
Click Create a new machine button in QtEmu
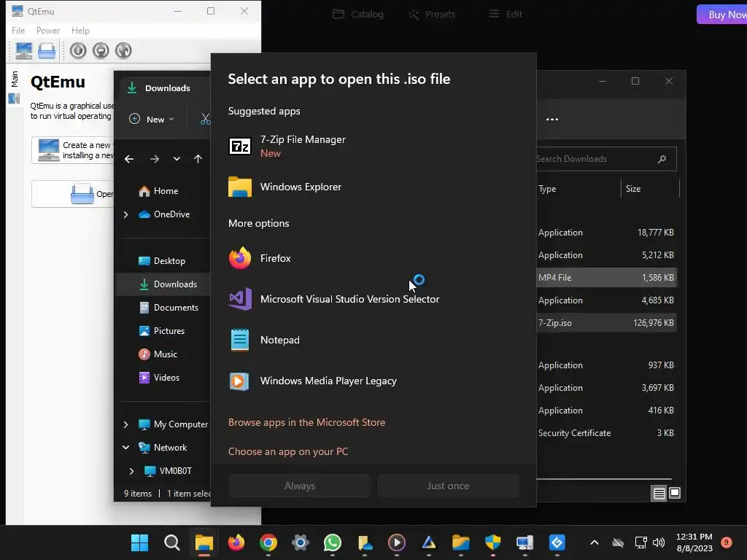coord(73,150)
